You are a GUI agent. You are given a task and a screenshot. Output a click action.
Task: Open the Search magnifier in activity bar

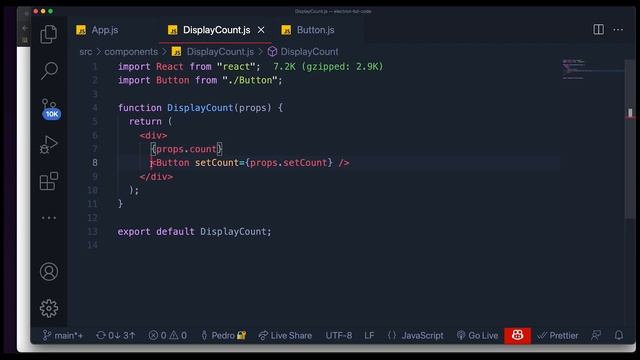(49, 71)
